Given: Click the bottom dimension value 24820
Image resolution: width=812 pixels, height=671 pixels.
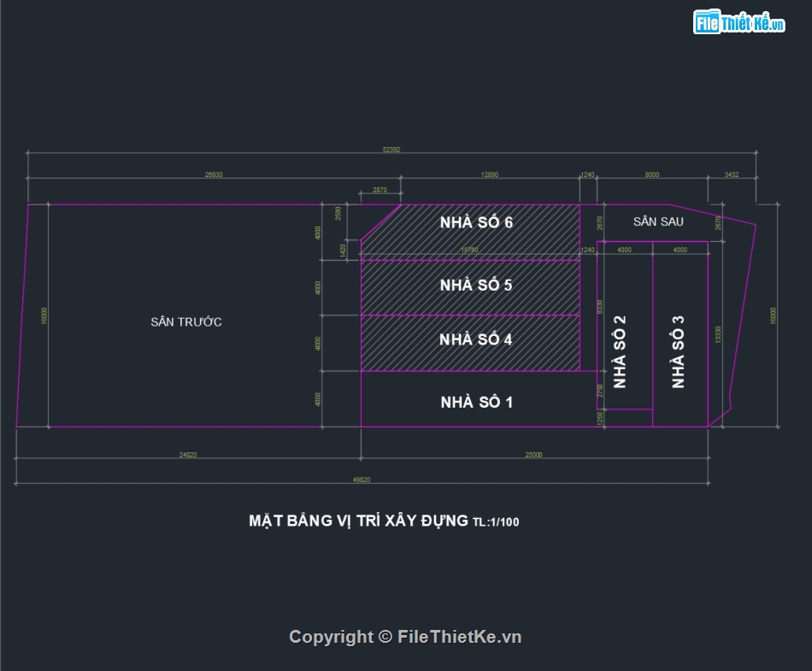Looking at the screenshot, I should pos(187,455).
